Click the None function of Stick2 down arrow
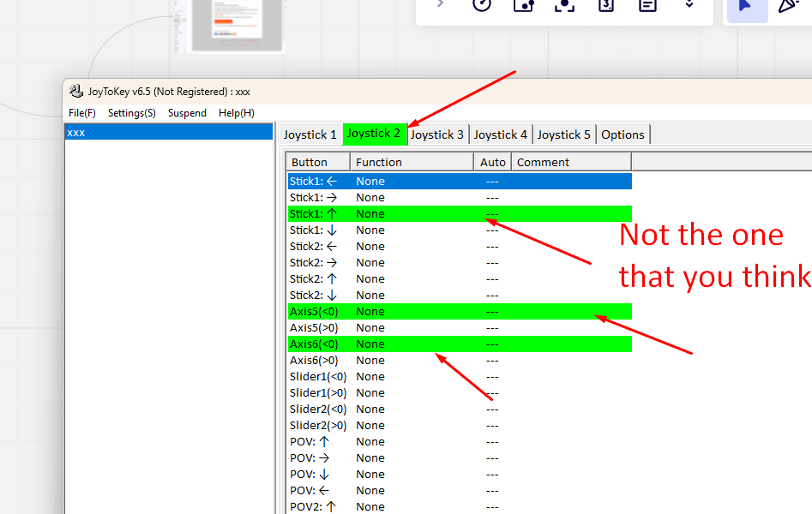The height and width of the screenshot is (514, 812). pos(370,295)
